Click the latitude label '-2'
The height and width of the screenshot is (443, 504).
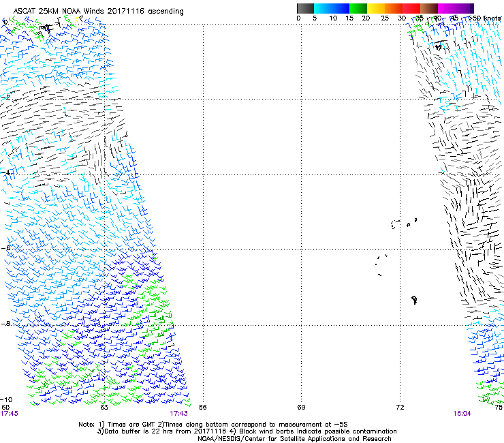coord(5,97)
